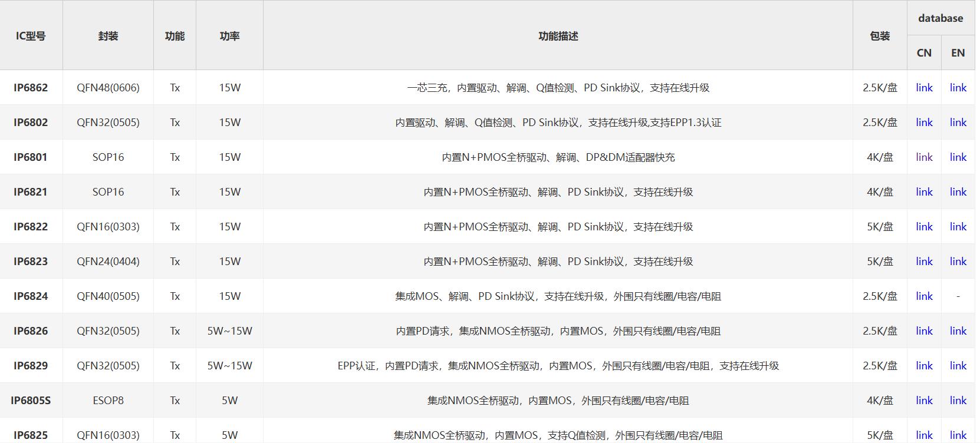The width and height of the screenshot is (980, 443).
Task: Click the IP6829 description starting with EPP认证
Action: pos(558,366)
